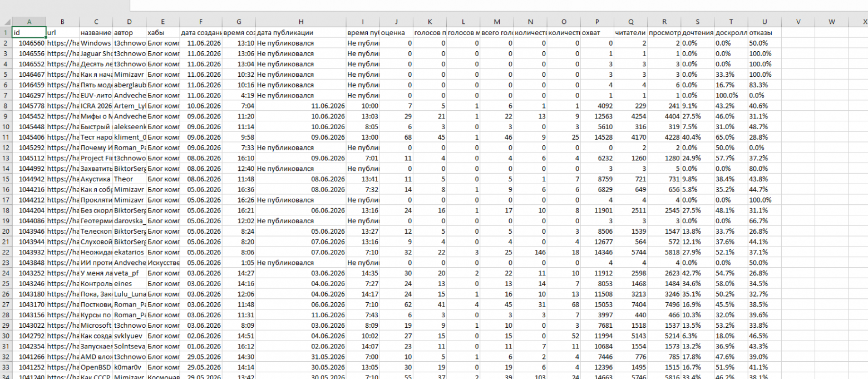
Task: Select title cell starting 'OpenBSD'
Action: (96, 367)
